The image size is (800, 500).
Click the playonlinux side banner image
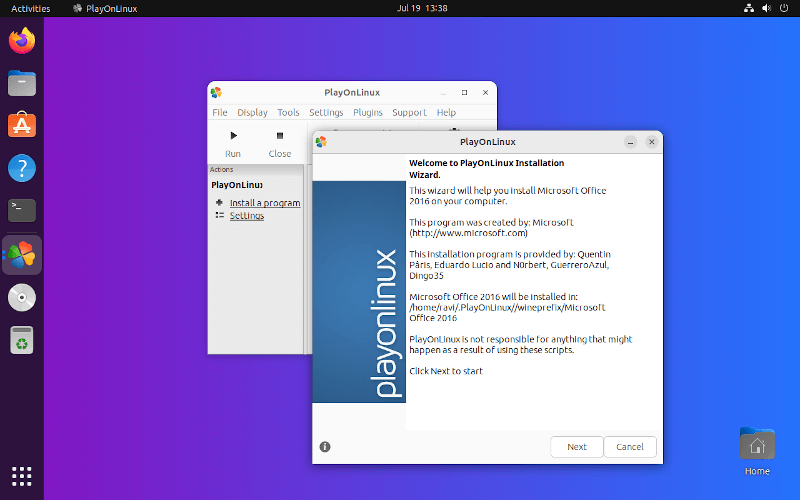pyautogui.click(x=359, y=292)
